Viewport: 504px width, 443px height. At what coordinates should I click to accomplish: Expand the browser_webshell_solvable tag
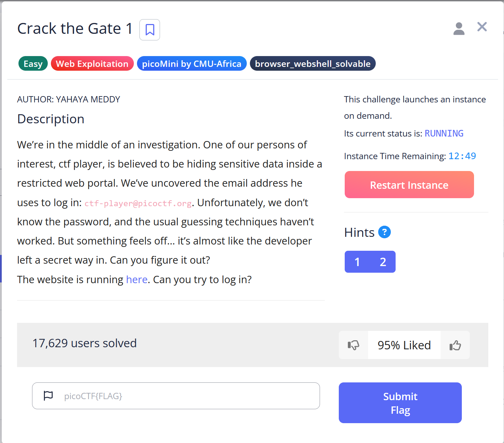coord(313,63)
